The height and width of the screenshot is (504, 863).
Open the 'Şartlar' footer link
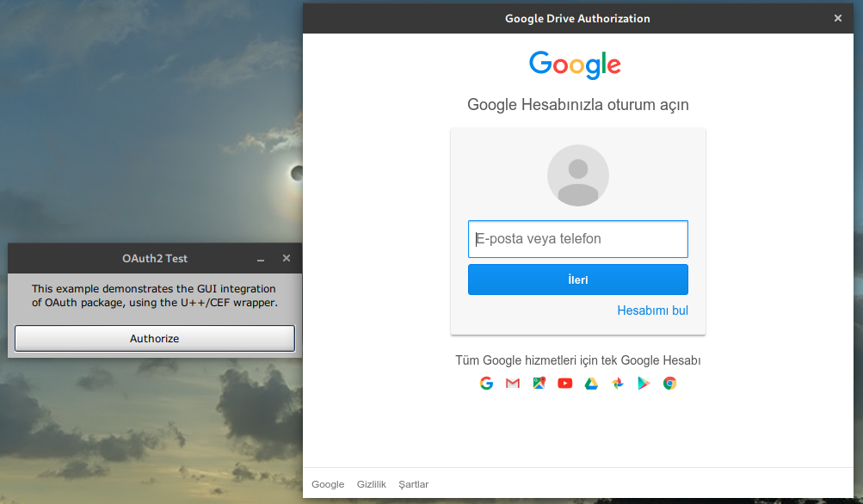pyautogui.click(x=413, y=484)
